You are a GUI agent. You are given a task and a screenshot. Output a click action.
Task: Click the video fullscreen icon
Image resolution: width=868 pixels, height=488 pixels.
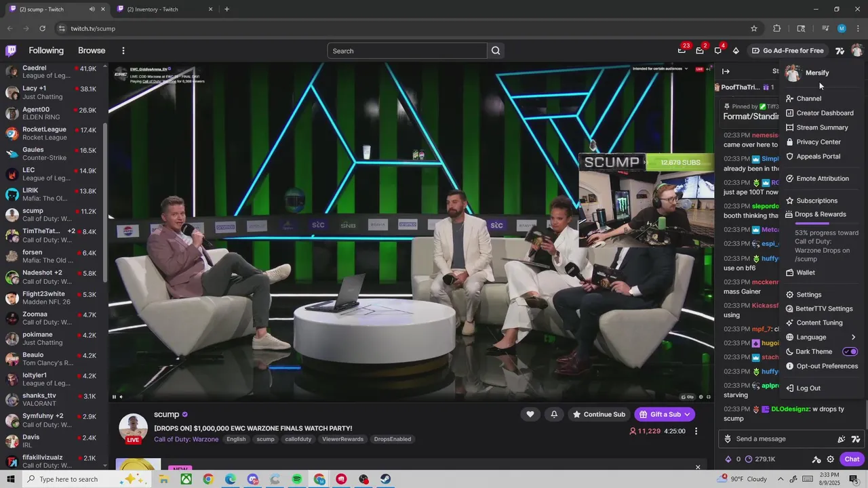tap(709, 397)
